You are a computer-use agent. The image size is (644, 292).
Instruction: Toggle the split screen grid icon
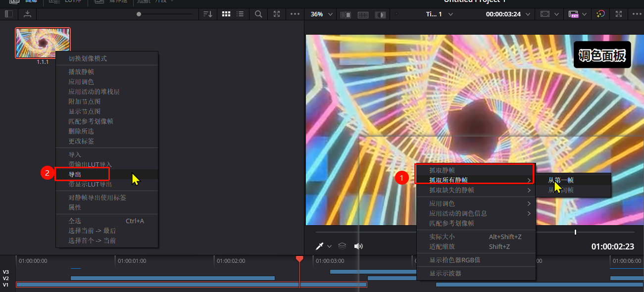click(363, 14)
